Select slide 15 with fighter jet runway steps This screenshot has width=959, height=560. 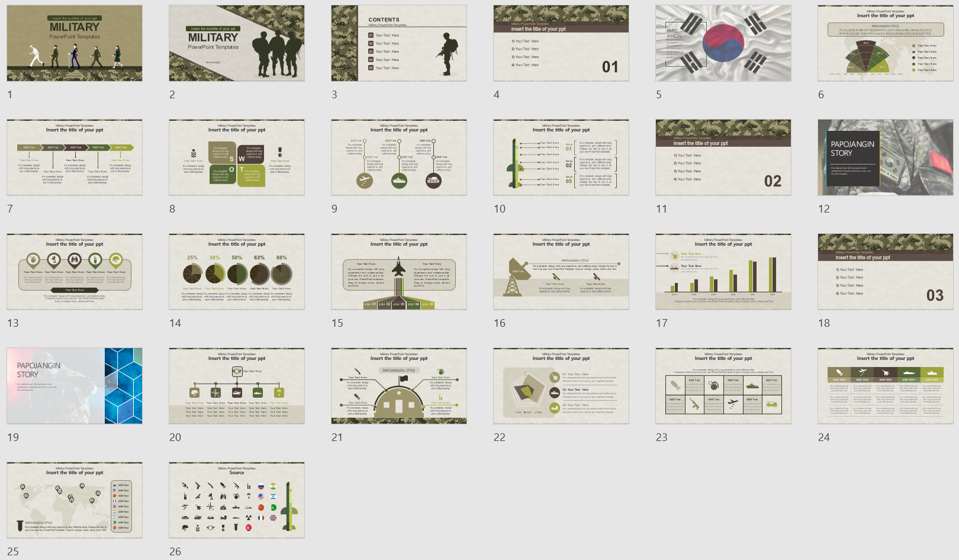tap(399, 272)
